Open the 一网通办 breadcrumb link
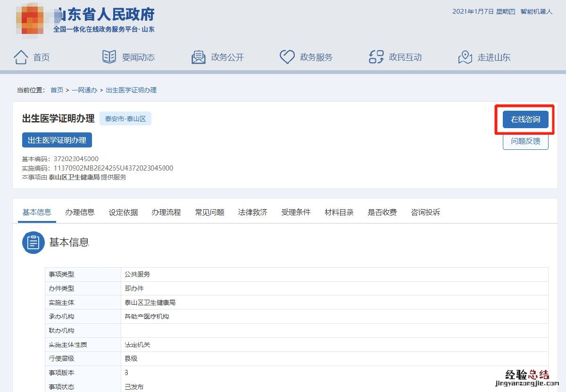566x392 pixels. 84,90
